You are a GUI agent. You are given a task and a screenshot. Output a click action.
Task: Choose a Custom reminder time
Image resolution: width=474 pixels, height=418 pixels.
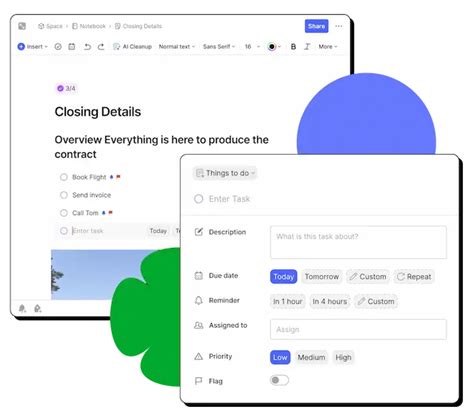pos(376,301)
